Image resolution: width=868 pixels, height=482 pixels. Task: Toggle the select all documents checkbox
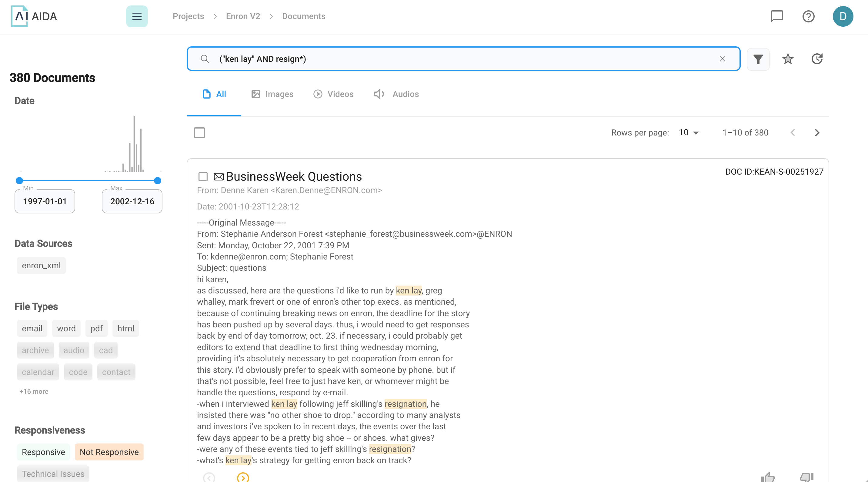(199, 133)
